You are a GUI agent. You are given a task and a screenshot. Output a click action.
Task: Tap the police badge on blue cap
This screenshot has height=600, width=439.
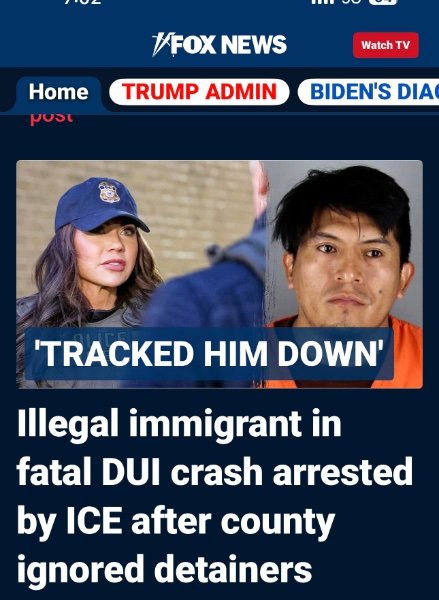point(109,192)
